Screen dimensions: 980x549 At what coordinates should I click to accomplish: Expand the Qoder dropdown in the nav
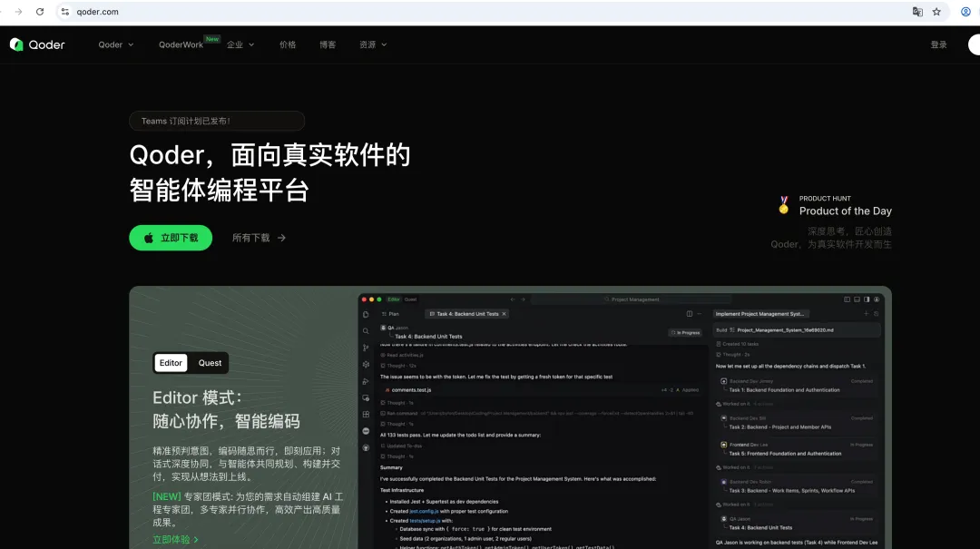click(116, 44)
